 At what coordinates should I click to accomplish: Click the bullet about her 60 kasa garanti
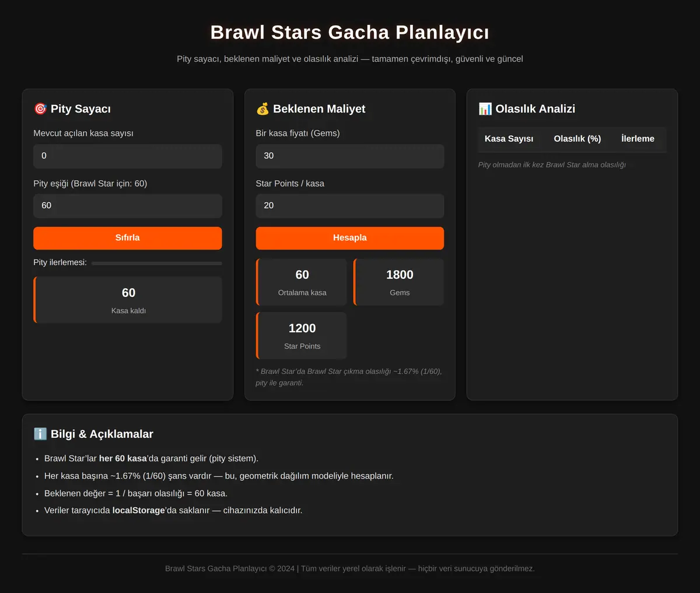(151, 458)
